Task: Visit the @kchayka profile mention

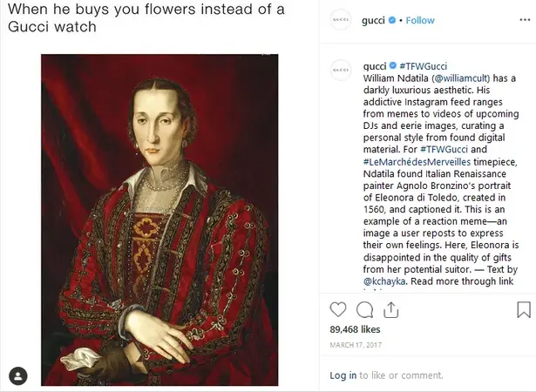Action: click(384, 281)
